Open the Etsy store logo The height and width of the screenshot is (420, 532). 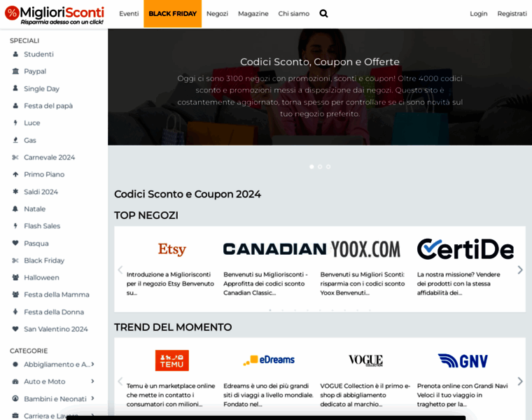[172, 249]
